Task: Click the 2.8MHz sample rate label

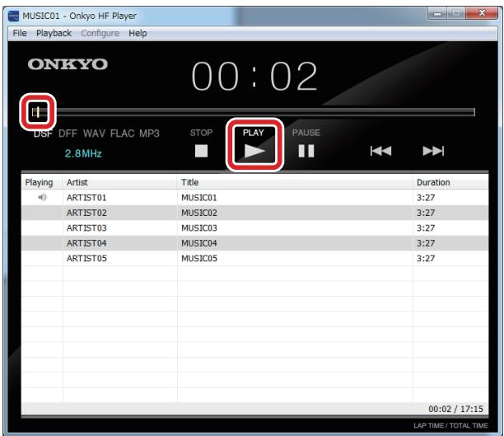Action: click(x=83, y=153)
